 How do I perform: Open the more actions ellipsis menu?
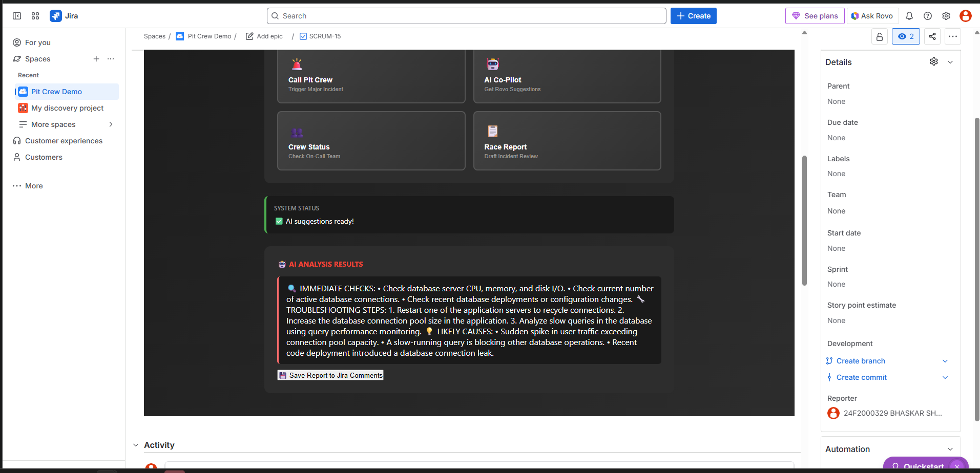click(953, 36)
